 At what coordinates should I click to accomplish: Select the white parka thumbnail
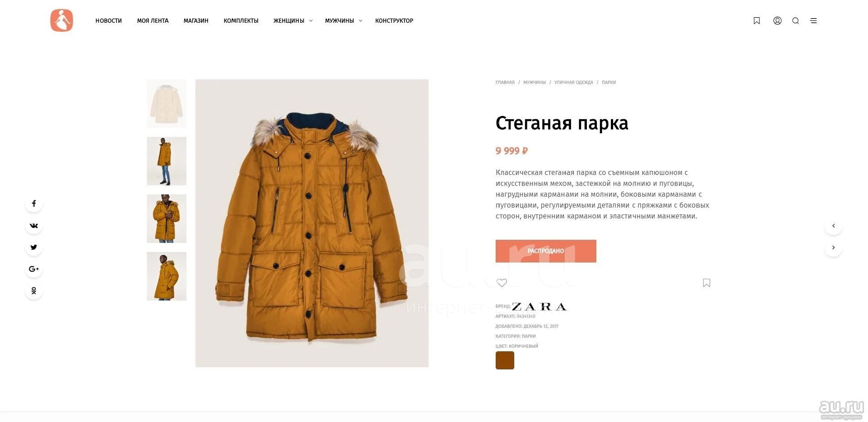pyautogui.click(x=166, y=103)
